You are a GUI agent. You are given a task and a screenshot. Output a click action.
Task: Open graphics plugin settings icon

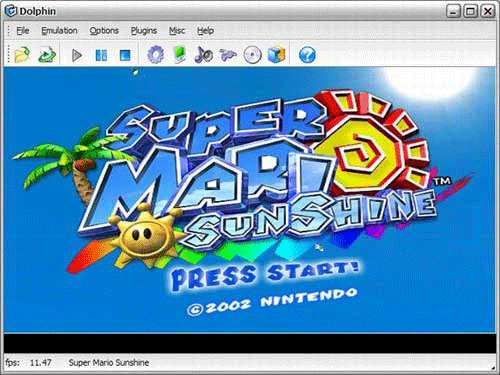coord(180,55)
